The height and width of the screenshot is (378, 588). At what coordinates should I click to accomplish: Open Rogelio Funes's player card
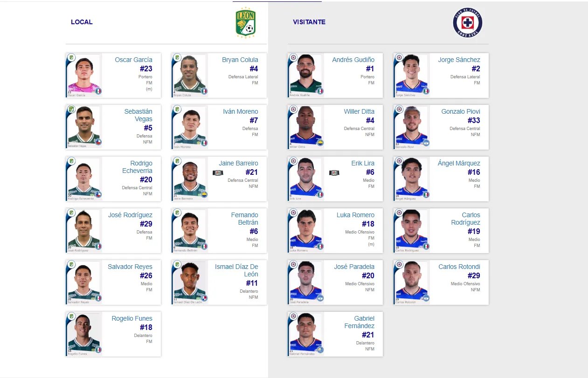coord(113,334)
